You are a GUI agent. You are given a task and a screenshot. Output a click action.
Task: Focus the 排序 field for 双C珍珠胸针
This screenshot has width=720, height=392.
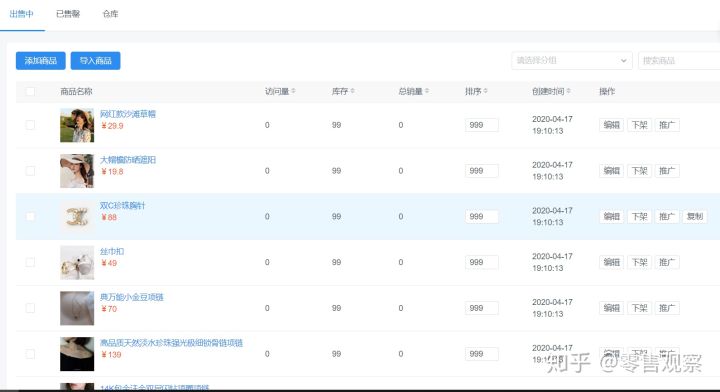(x=482, y=216)
